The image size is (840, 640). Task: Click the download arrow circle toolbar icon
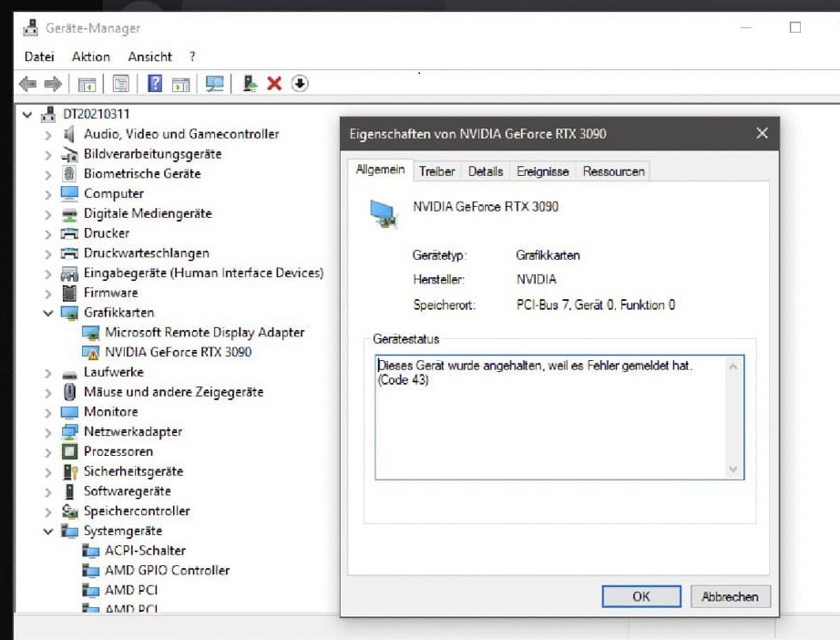tap(300, 84)
